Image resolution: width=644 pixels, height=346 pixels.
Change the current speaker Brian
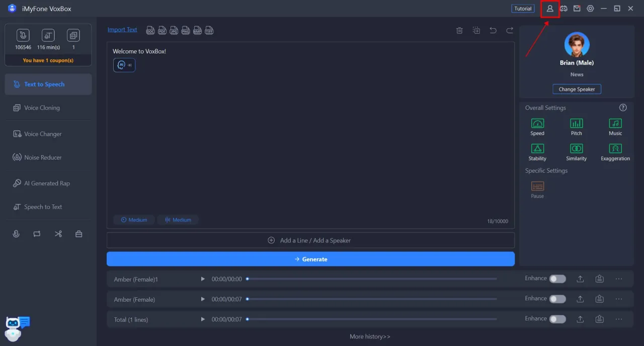click(577, 89)
